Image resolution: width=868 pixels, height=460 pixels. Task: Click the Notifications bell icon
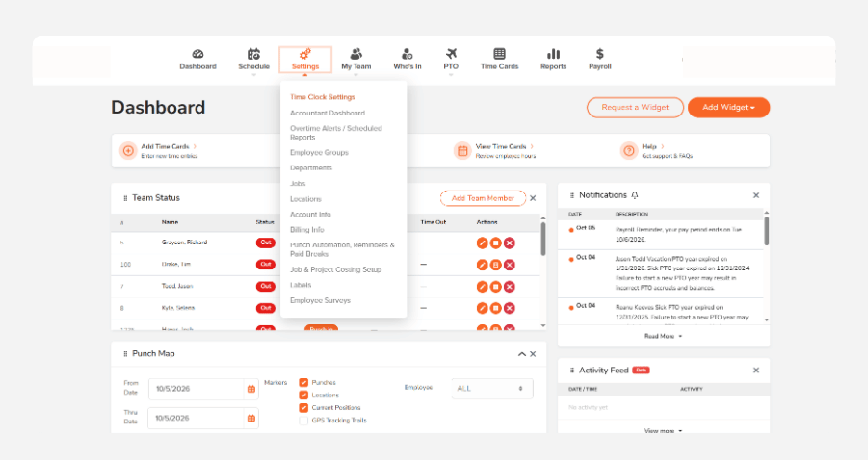[635, 195]
